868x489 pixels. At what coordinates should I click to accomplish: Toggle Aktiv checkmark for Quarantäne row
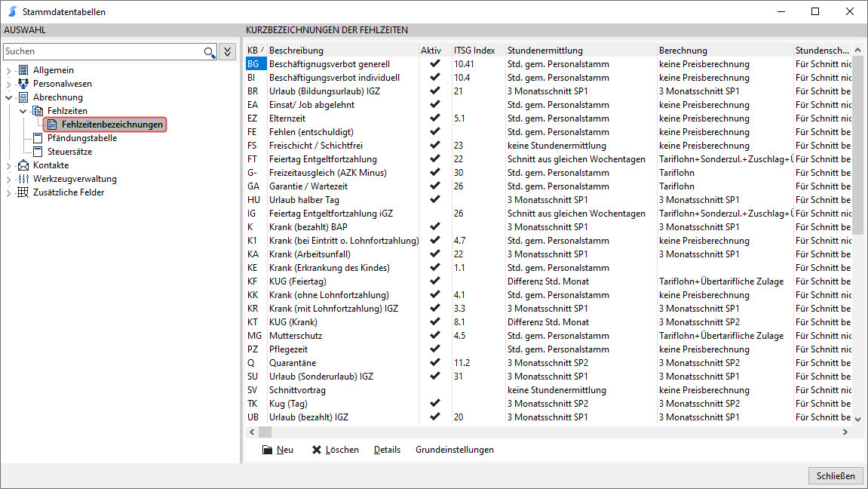[435, 362]
